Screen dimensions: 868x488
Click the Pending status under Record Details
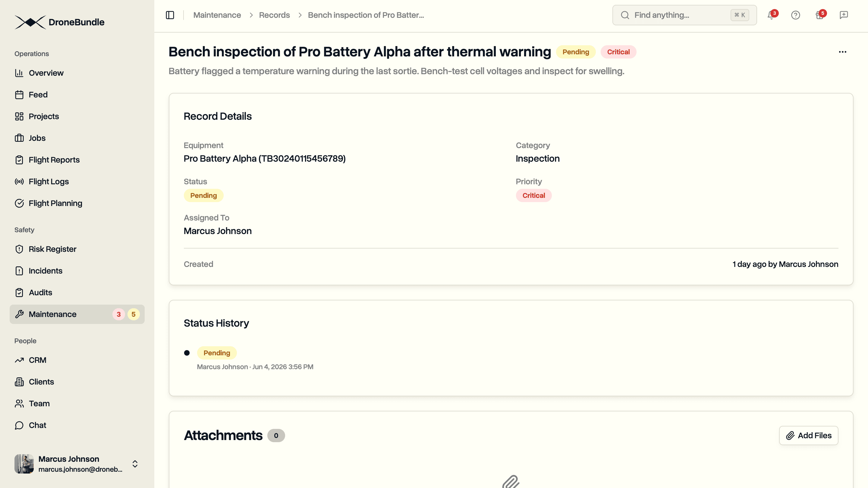point(203,196)
